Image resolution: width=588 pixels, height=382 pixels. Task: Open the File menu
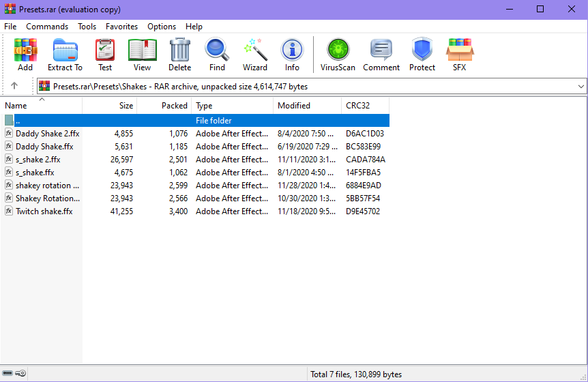pyautogui.click(x=10, y=27)
